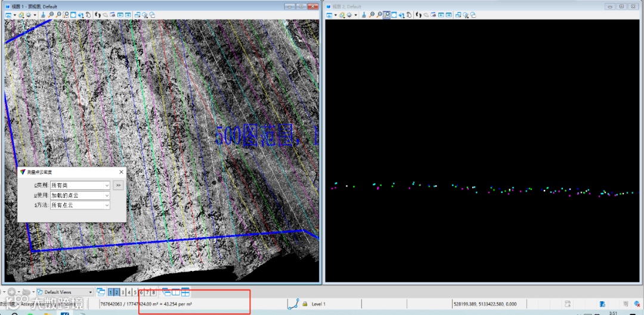Toggle view 5 button in view groups
This screenshot has height=315, width=644.
pyautogui.click(x=135, y=292)
